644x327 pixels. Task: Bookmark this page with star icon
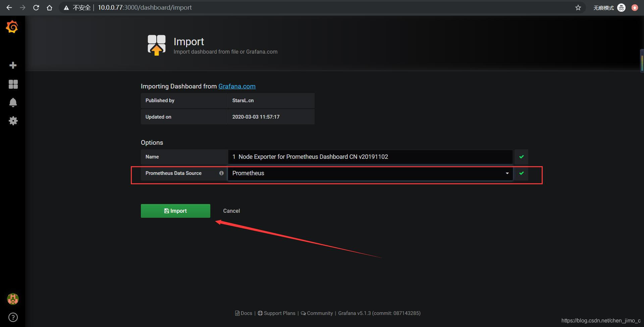pyautogui.click(x=578, y=7)
